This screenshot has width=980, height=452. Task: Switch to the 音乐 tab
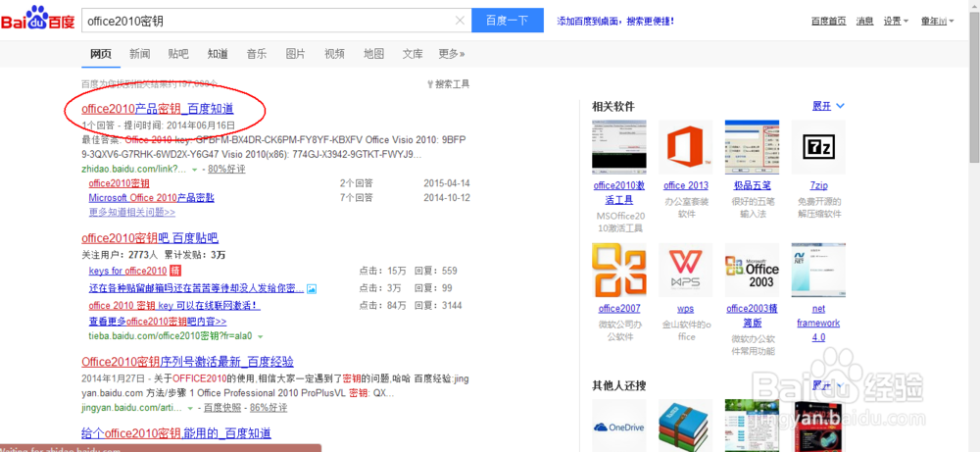click(x=256, y=54)
